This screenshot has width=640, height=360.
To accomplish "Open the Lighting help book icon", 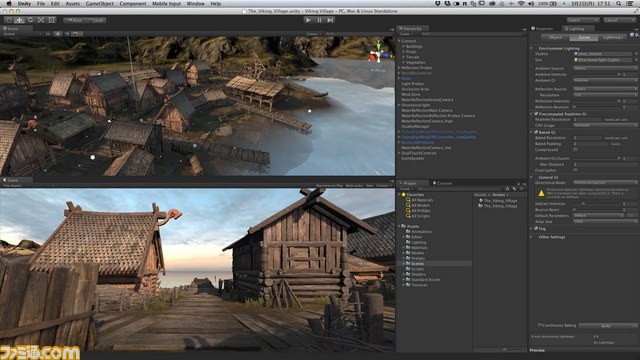I will point(632,36).
